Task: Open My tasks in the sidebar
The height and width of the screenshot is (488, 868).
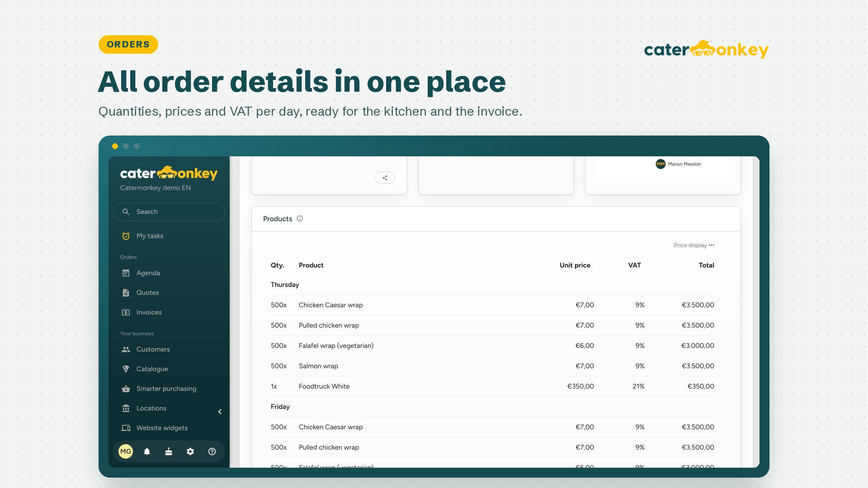Action: point(150,236)
